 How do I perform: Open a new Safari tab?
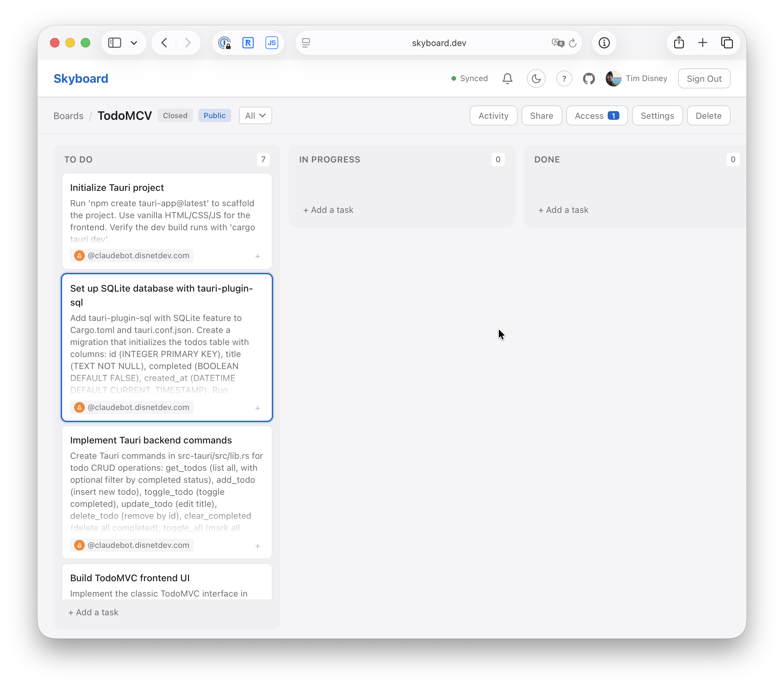702,43
